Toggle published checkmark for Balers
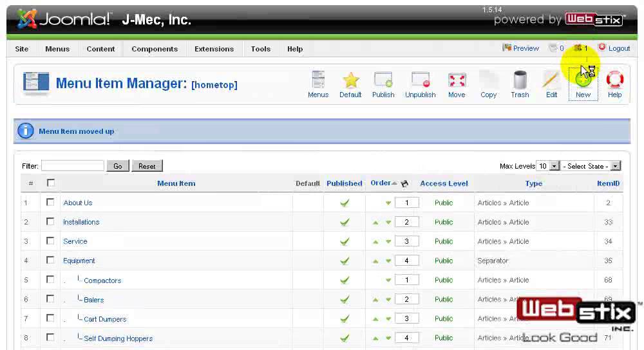Viewport: 644px width, 350px height. pyautogui.click(x=345, y=300)
